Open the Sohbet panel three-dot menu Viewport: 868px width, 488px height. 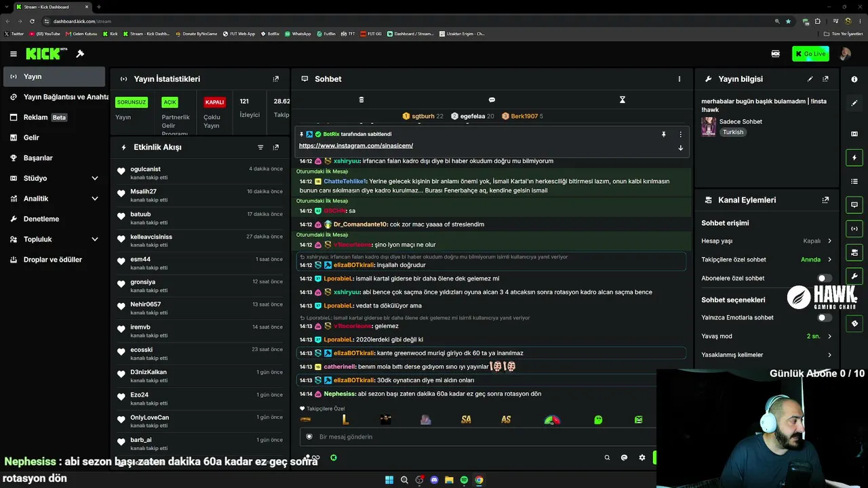pyautogui.click(x=679, y=79)
